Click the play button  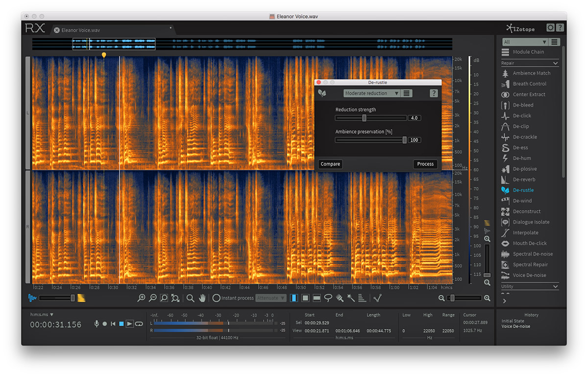pyautogui.click(x=130, y=324)
